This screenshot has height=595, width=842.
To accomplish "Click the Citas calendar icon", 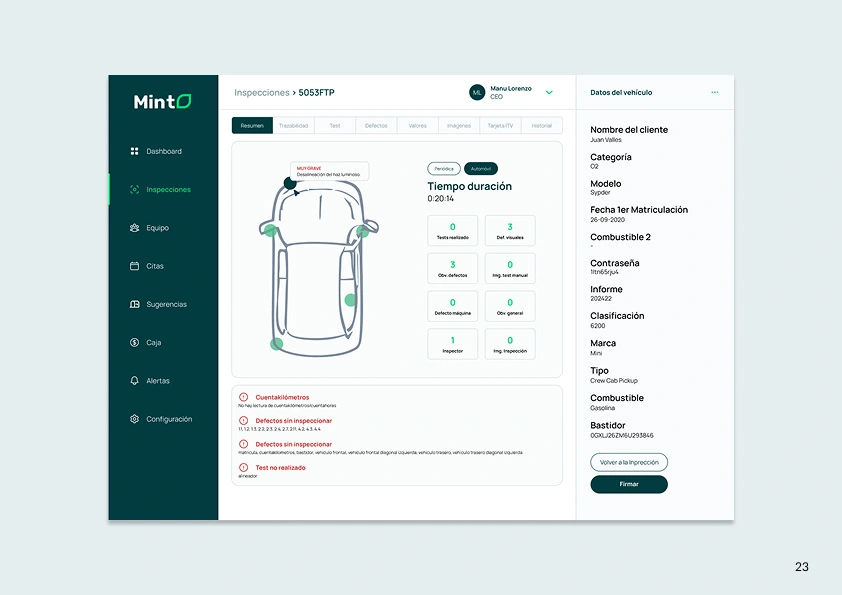I will click(x=134, y=266).
